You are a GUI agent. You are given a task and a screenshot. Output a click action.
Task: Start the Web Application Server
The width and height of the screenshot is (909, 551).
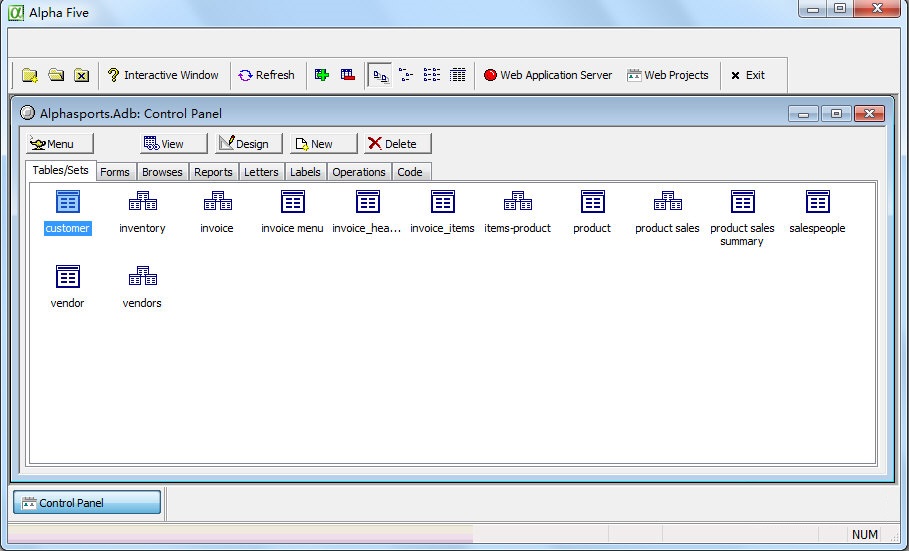[x=547, y=75]
